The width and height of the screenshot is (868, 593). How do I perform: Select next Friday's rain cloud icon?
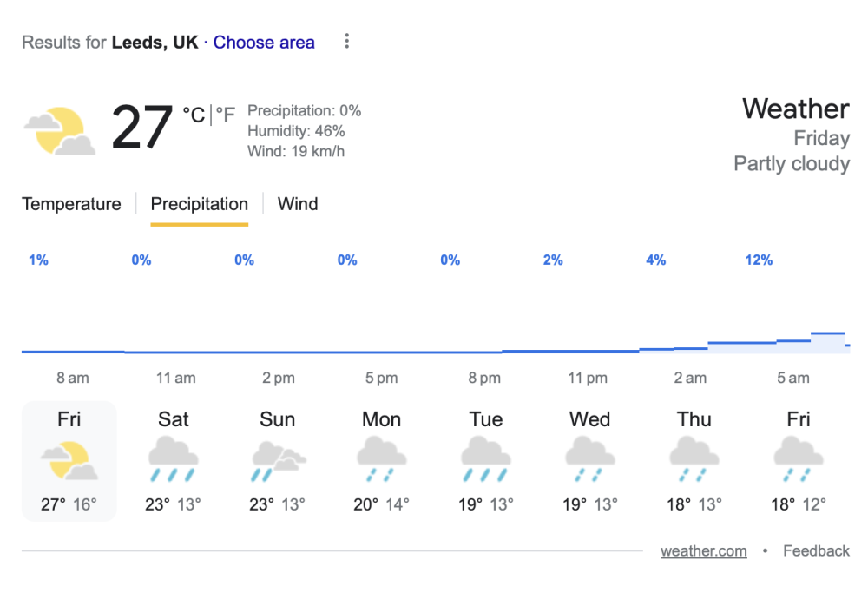click(799, 459)
